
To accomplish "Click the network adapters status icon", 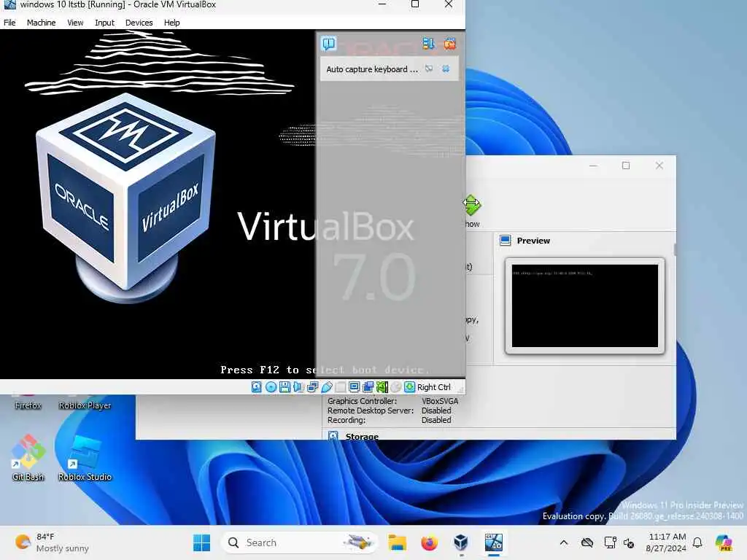I will click(312, 387).
